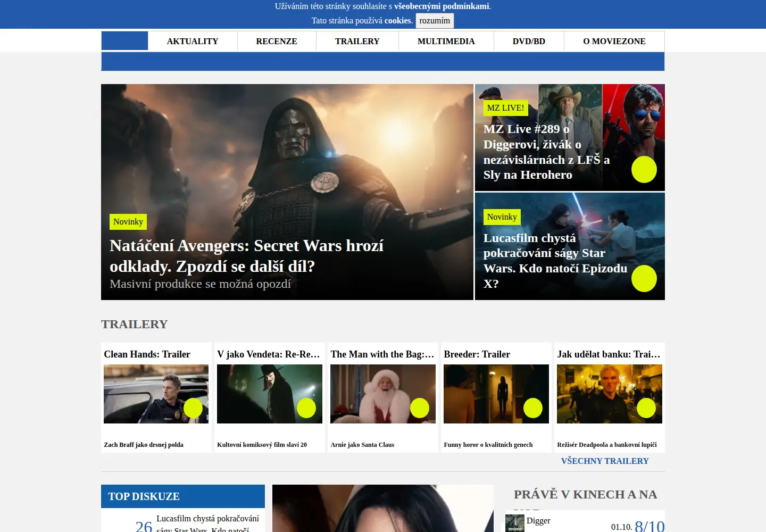
Task: Click the Novinky tag on Avengers article
Action: pyautogui.click(x=128, y=222)
